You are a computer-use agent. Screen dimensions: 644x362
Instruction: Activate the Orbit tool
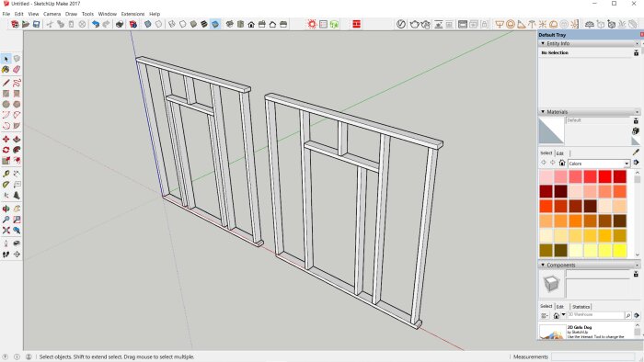pos(6,209)
